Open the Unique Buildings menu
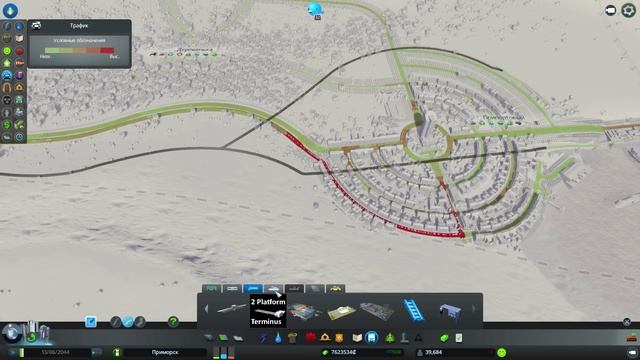The height and width of the screenshot is (360, 640). (x=404, y=338)
